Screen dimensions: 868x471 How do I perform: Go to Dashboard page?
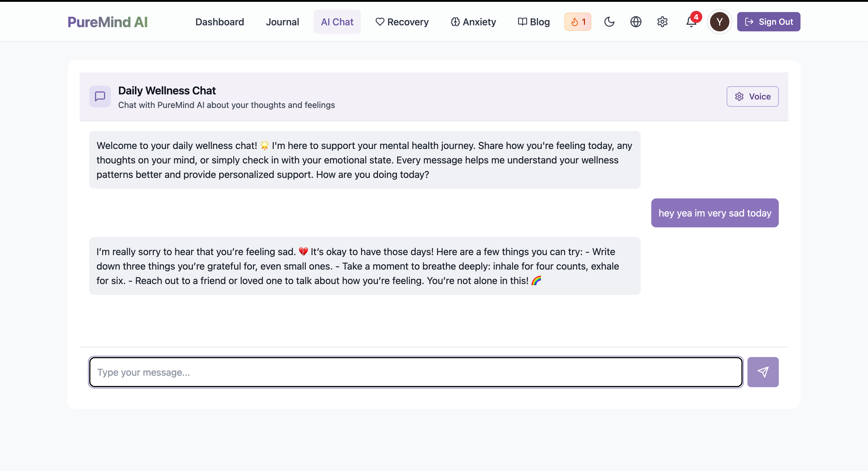pos(219,22)
